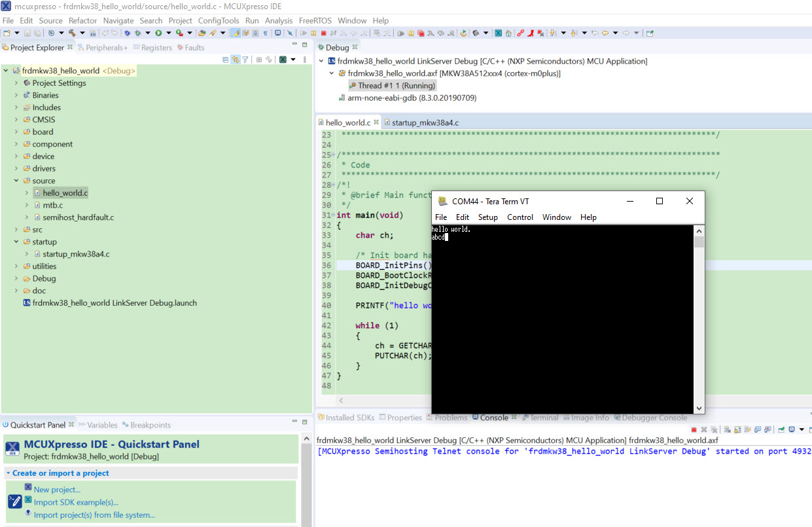Click the Tera Term vertical scrollbar thumb
This screenshot has width=812, height=527.
click(699, 242)
